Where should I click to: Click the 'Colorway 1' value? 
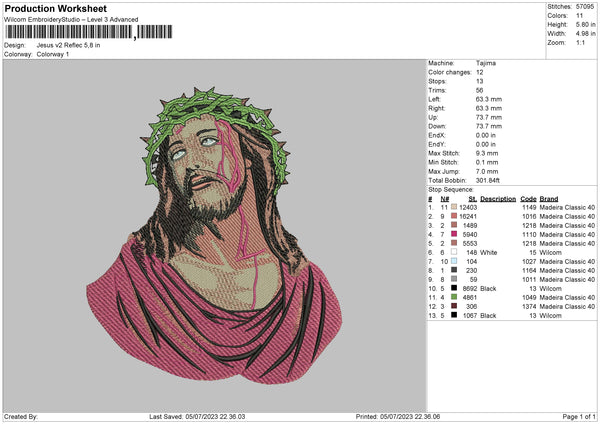[53, 54]
